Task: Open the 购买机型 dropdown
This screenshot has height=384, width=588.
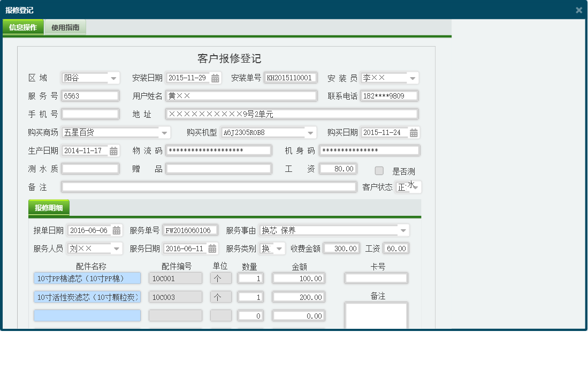Action: tap(309, 132)
